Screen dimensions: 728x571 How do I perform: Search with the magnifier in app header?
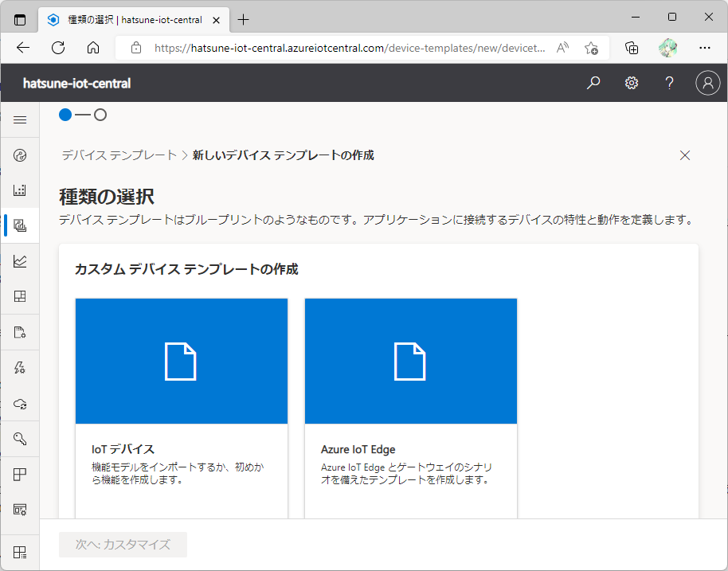pos(593,83)
